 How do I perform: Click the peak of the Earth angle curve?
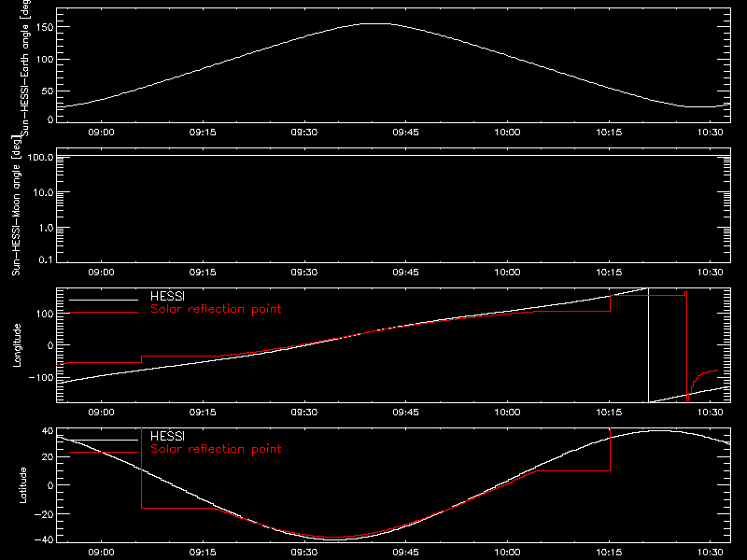(x=376, y=23)
